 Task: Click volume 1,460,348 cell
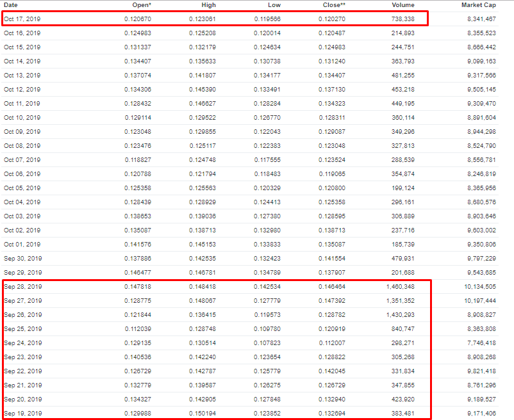coord(401,287)
